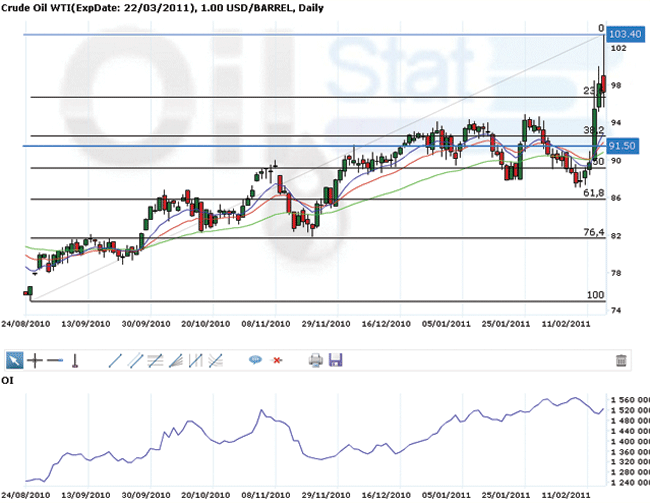Choose the horizontal line drawing tool
The width and height of the screenshot is (650, 503).
(x=54, y=360)
